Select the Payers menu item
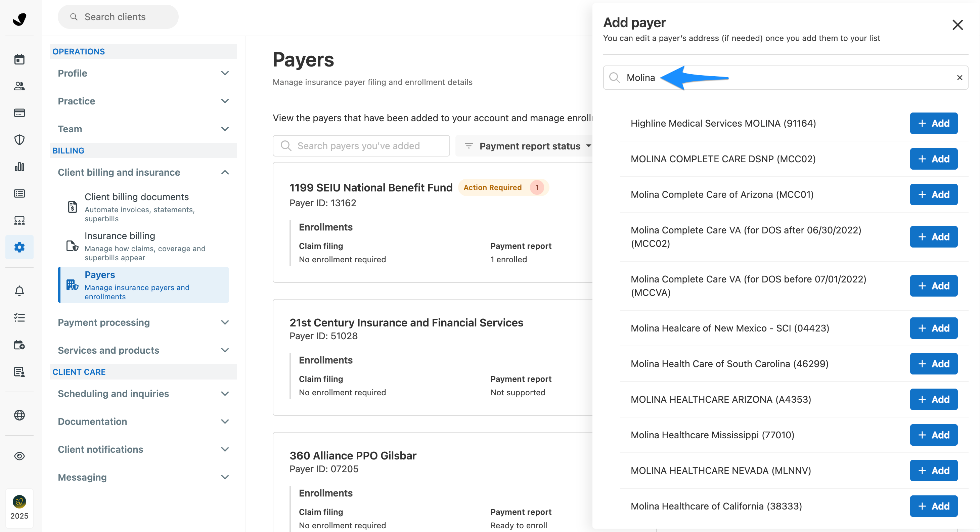 (x=144, y=285)
